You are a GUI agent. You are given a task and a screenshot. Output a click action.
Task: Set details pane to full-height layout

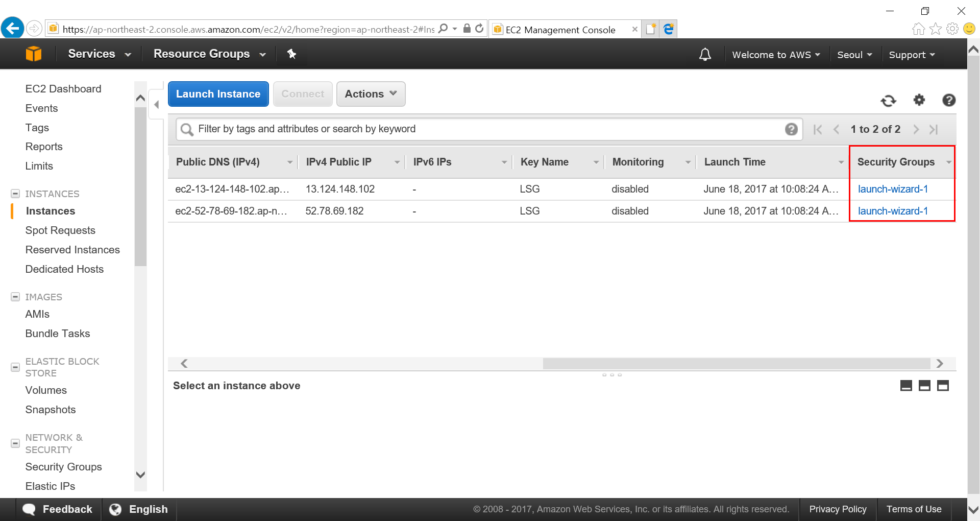(x=943, y=386)
